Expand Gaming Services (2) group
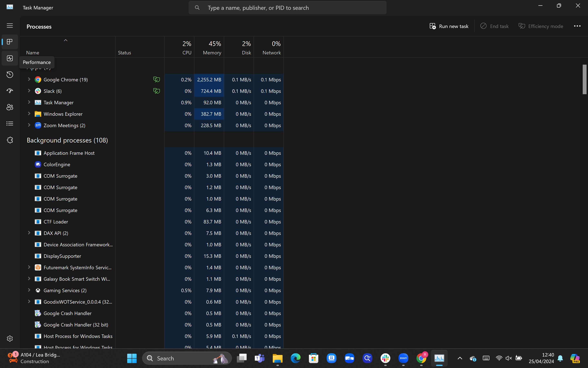Image resolution: width=588 pixels, height=368 pixels. (29, 290)
